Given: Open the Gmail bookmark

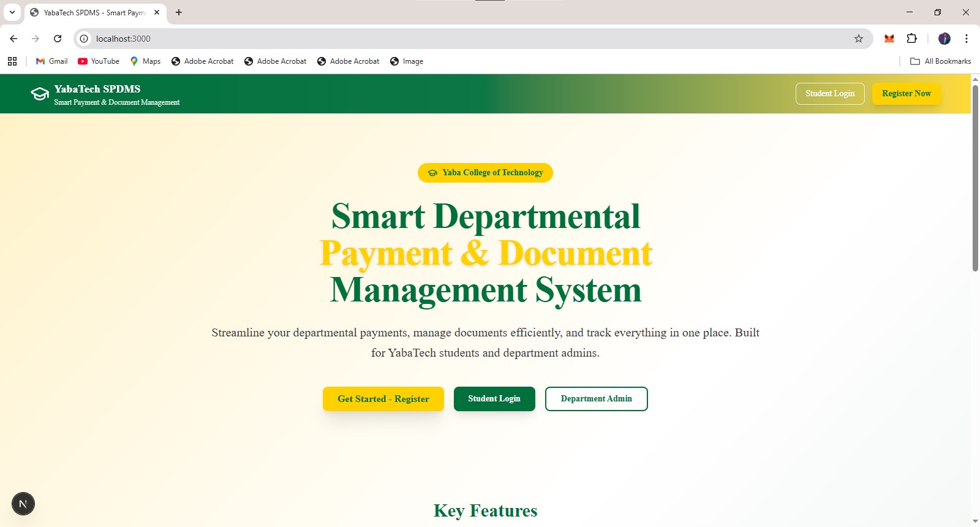Looking at the screenshot, I should (x=52, y=61).
